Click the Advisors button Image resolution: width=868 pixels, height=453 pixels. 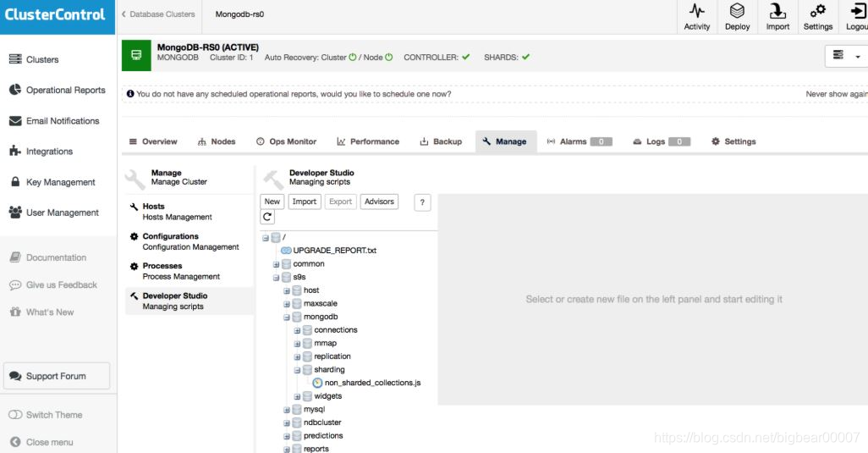[x=379, y=202]
